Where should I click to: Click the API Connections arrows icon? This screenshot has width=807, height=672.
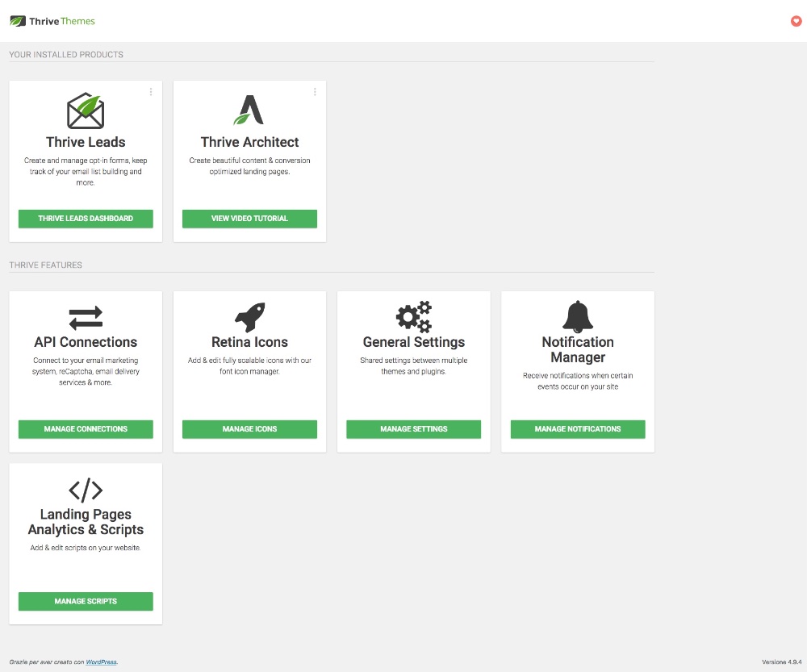(86, 318)
